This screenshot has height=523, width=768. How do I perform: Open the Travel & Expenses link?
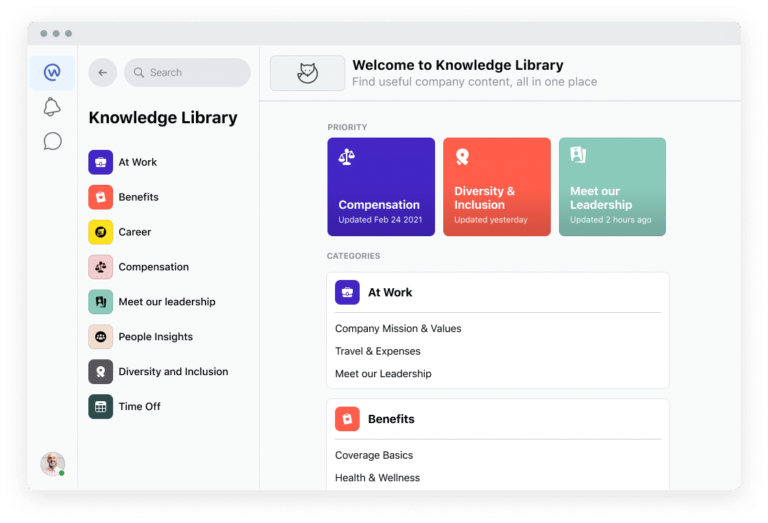tap(378, 351)
